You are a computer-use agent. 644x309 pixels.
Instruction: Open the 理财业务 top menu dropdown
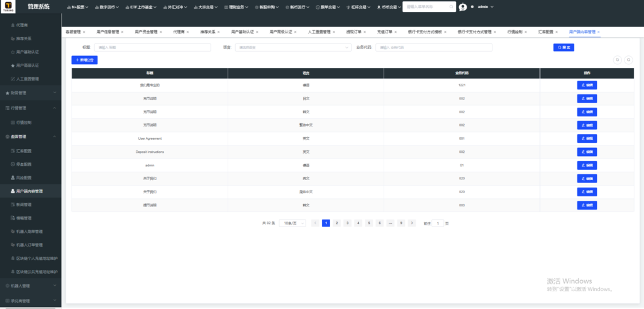tap(236, 7)
